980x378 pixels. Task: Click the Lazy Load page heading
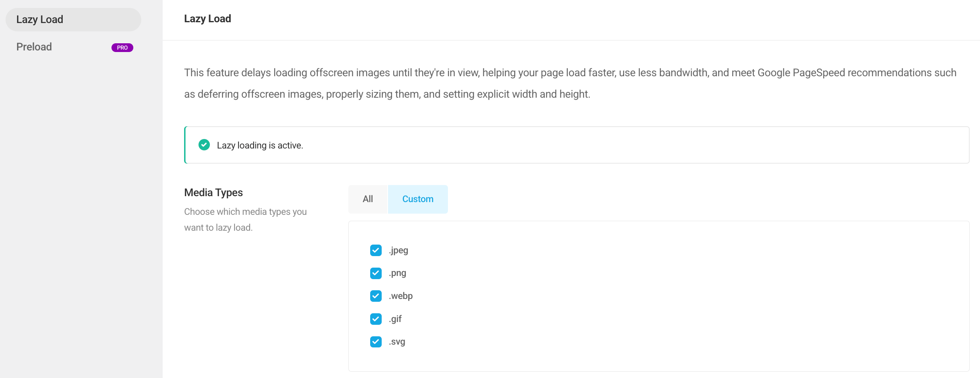208,19
